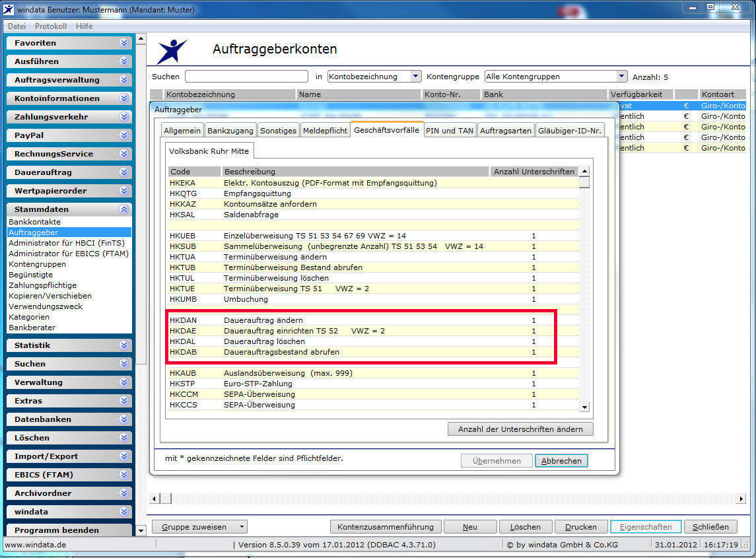Switch to the Bankzugang tab
The height and width of the screenshot is (558, 756).
tap(230, 131)
